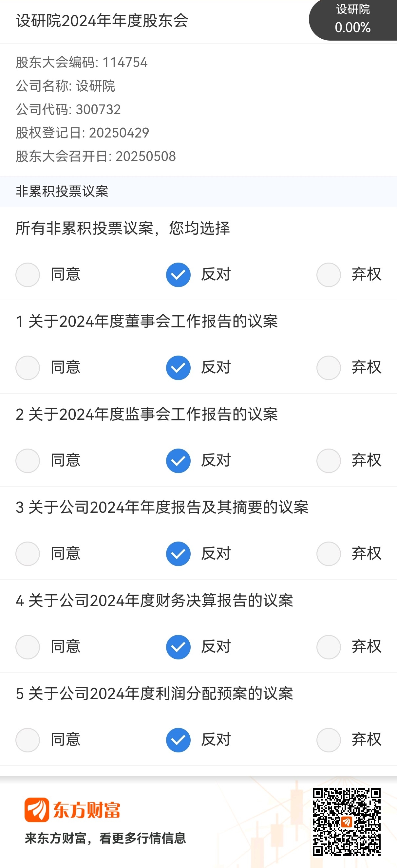Select 同意 for proposal 2 监事会工作报告
The height and width of the screenshot is (868, 397).
click(28, 461)
